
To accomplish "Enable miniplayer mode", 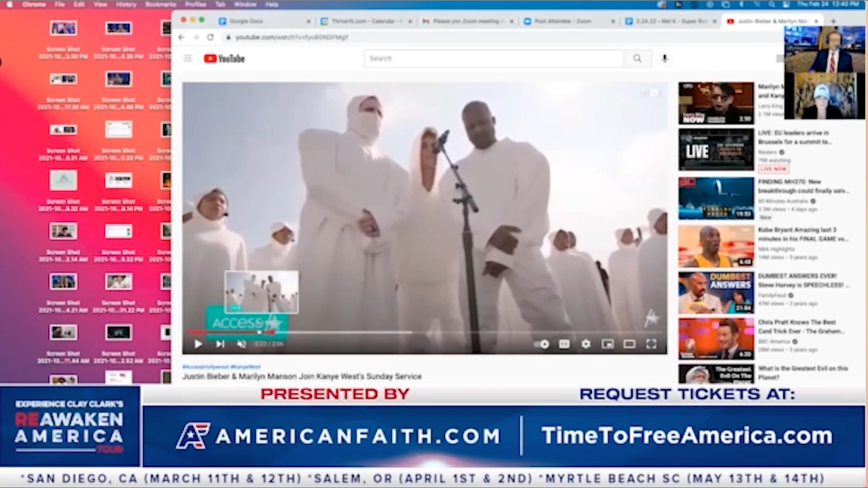I will coord(608,344).
